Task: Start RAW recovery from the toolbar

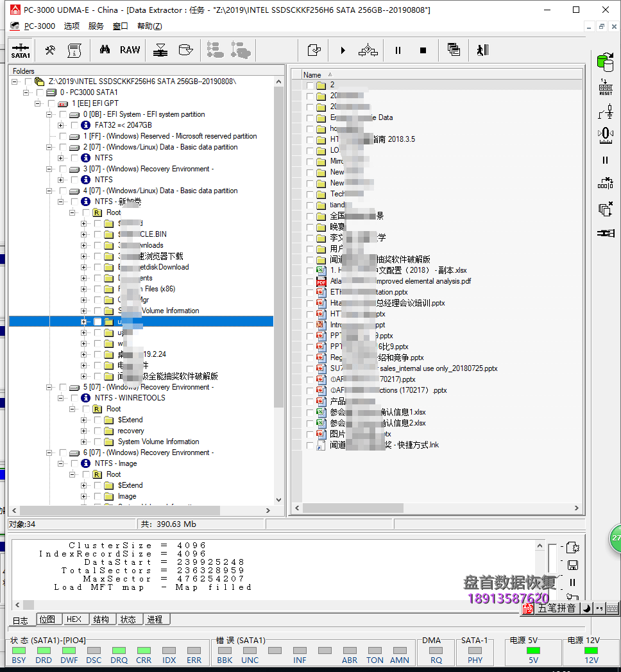Action: click(x=130, y=50)
